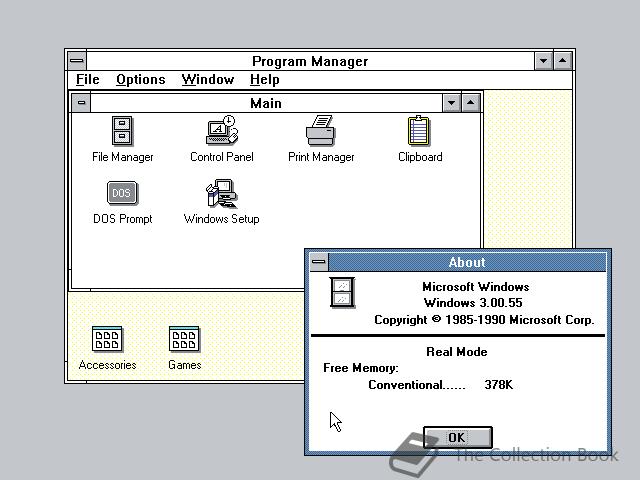Click the 'Microsoft Windows' heading text

tap(476, 287)
